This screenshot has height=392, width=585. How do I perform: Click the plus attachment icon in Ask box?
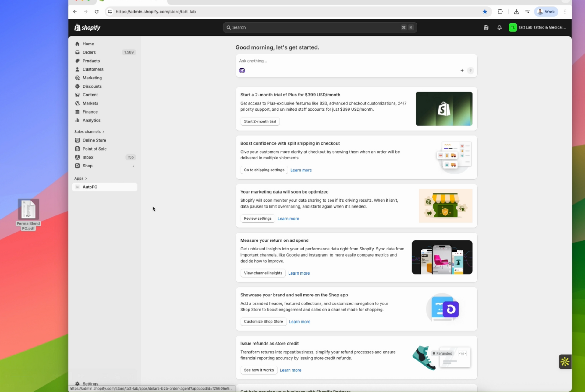(462, 71)
